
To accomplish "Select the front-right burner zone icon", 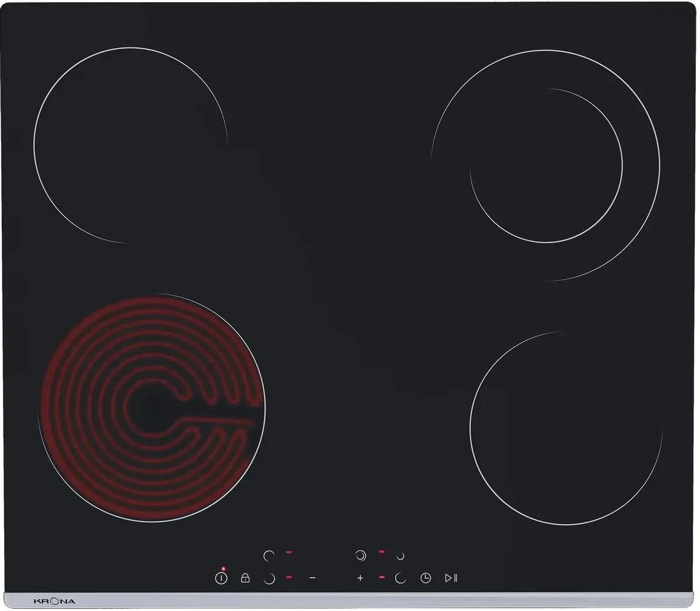I will pos(400,578).
